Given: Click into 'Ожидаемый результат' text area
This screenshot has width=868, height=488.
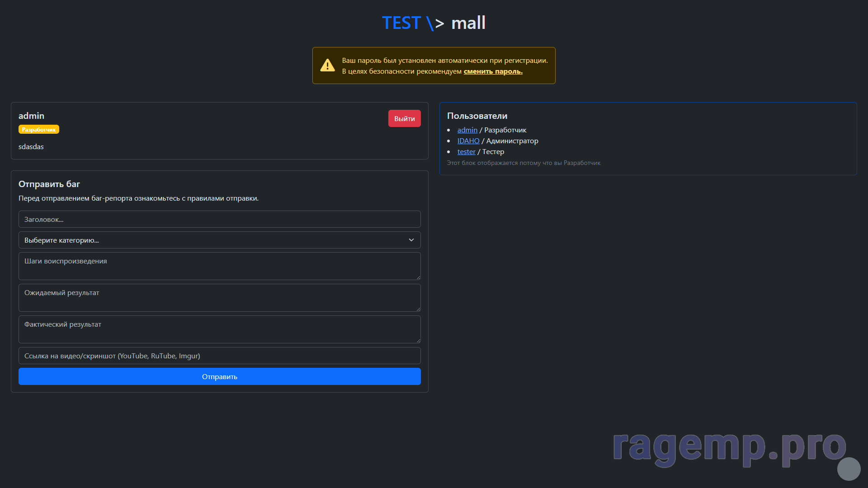Looking at the screenshot, I should tap(219, 298).
